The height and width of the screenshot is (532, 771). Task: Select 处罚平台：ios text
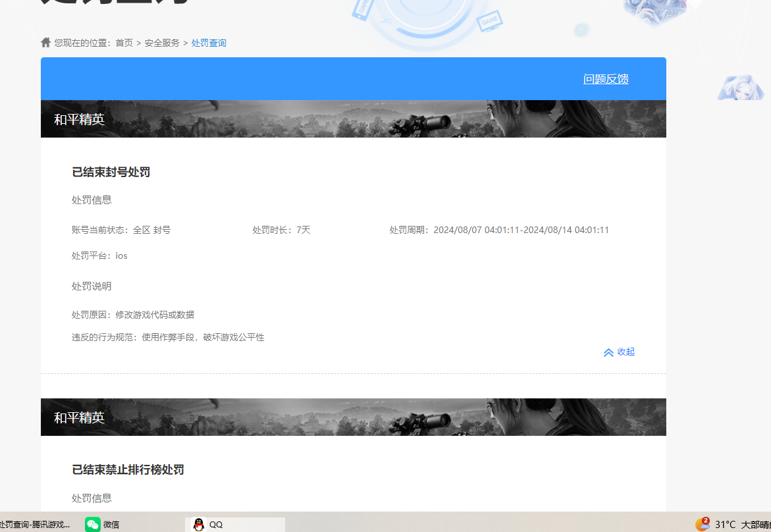99,255
